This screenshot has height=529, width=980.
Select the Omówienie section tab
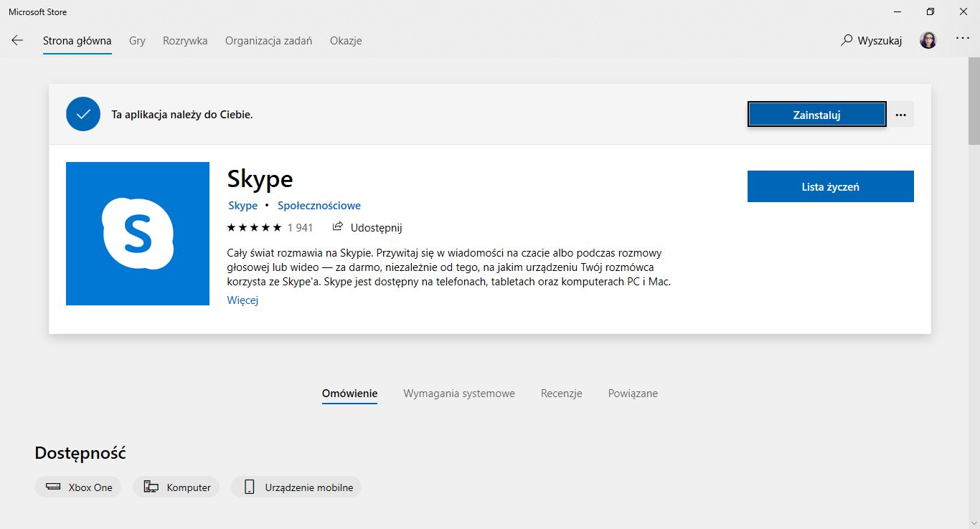tap(349, 394)
